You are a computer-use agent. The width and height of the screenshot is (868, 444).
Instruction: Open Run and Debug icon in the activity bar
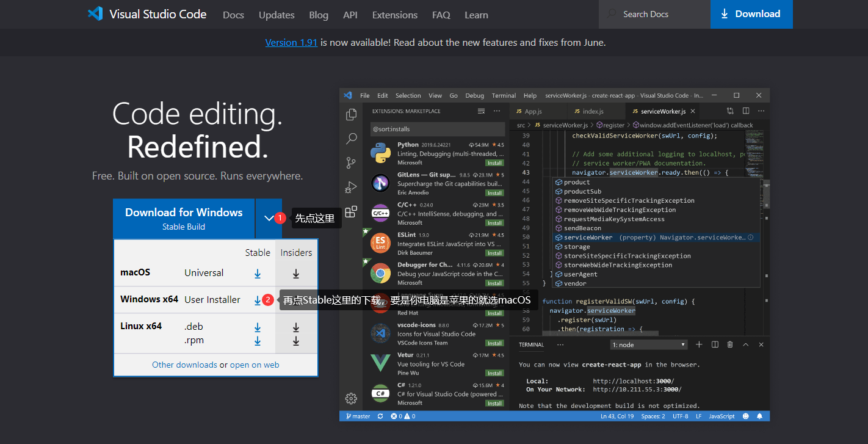(351, 187)
